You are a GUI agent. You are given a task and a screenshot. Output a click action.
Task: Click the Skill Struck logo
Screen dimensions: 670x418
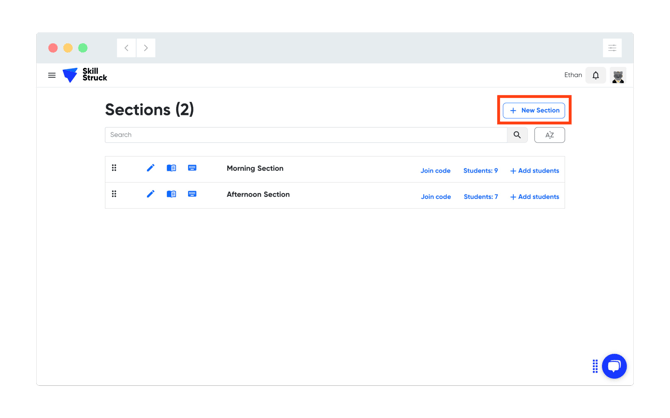click(84, 75)
